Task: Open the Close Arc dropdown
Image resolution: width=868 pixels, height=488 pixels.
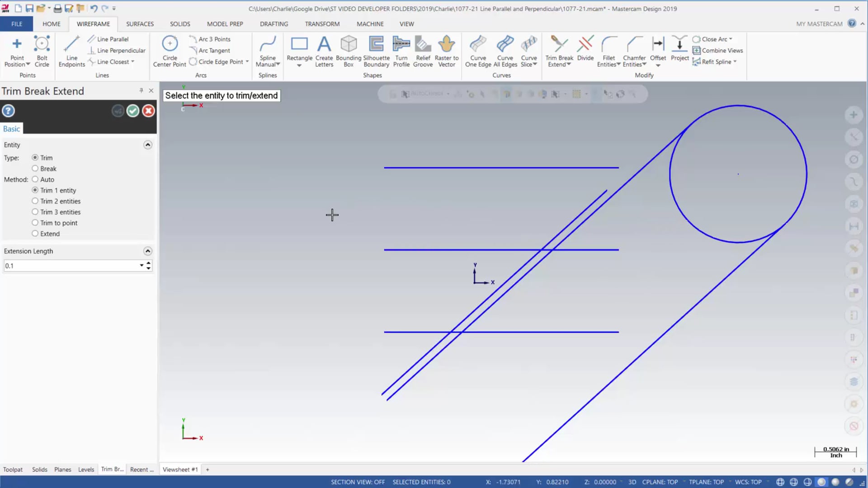Action: pos(731,38)
